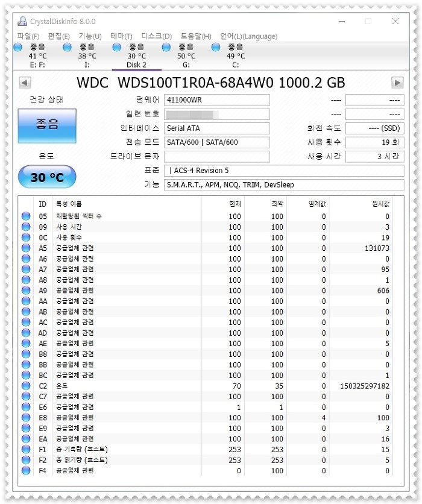Image resolution: width=422 pixels, height=504 pixels.
Task: Click status orb for attribute BB
Action: 26,365
